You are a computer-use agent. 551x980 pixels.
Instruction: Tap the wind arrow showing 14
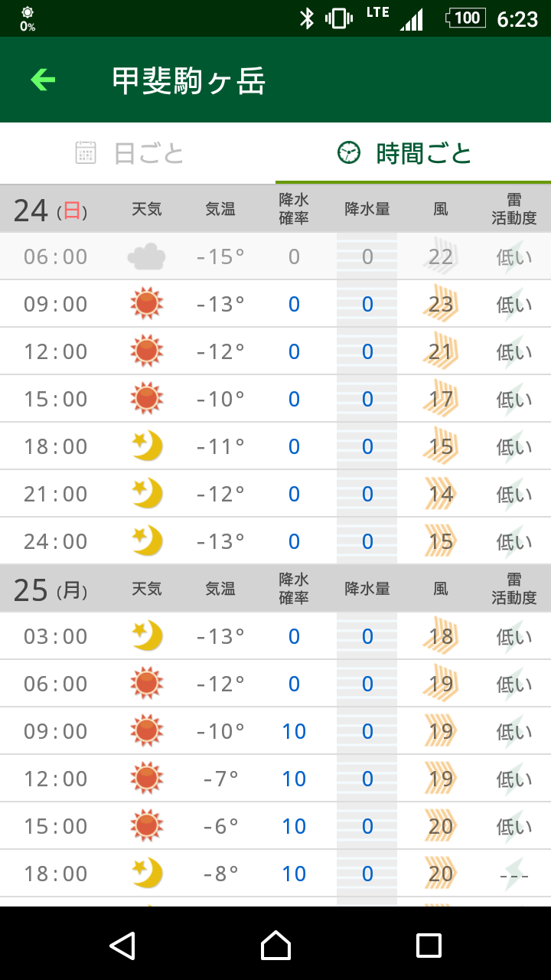pos(441,494)
